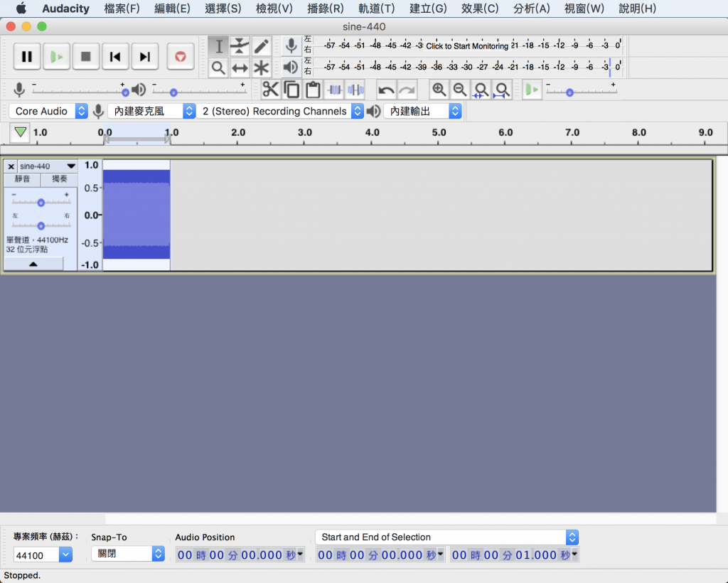Select the Draw (pencil) tool
This screenshot has width=728, height=583.
click(x=262, y=46)
